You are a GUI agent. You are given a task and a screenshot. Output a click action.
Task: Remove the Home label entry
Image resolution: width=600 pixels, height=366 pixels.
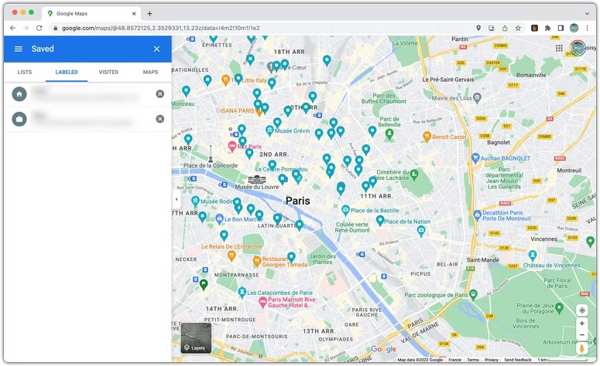tap(160, 94)
